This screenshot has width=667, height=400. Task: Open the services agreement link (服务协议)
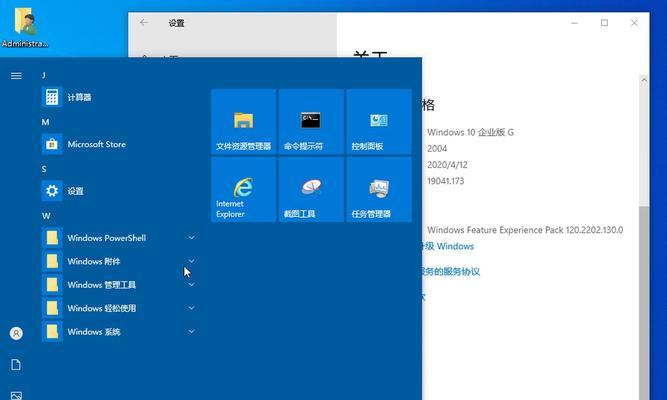tap(451, 271)
